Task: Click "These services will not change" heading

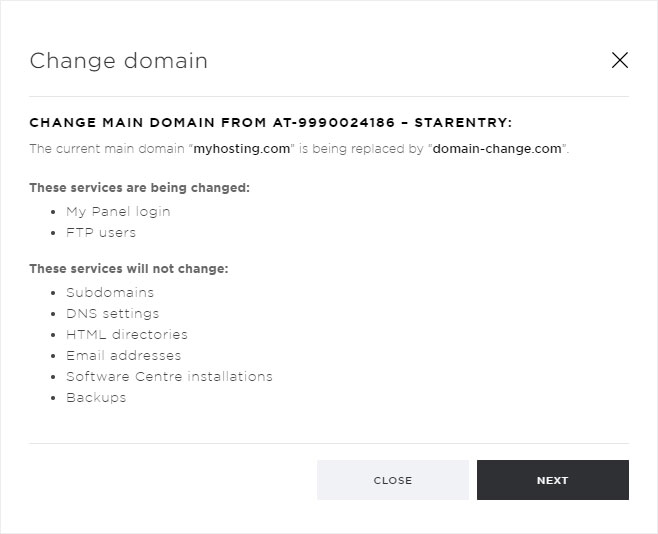Action: [129, 268]
